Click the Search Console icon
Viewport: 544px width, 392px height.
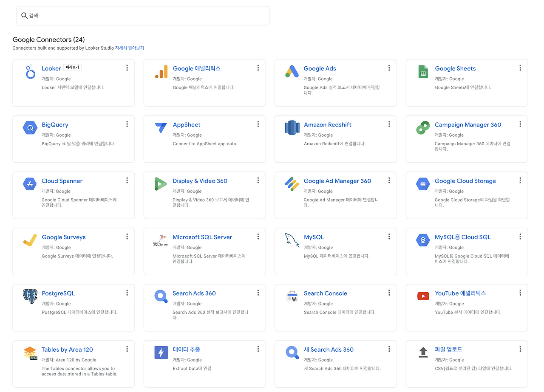[292, 296]
